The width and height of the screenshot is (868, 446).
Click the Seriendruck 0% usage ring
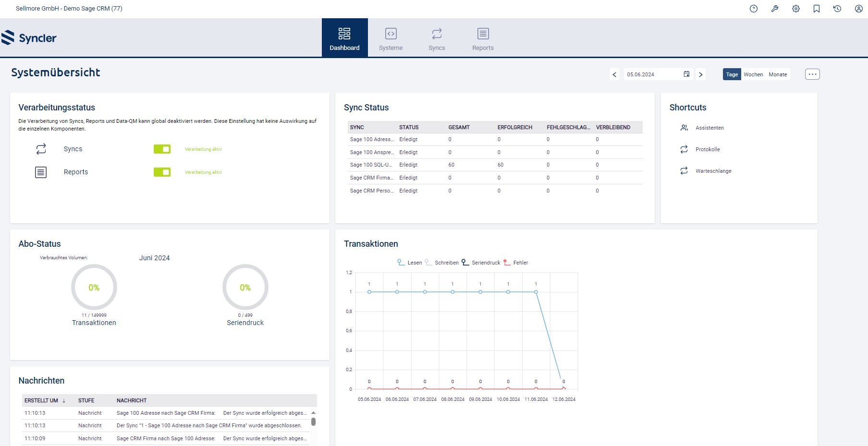pos(245,287)
